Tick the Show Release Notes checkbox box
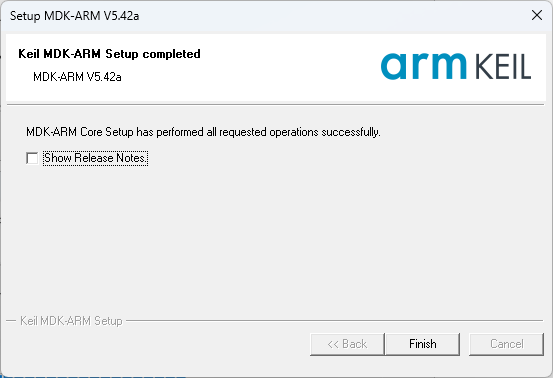The image size is (553, 378). tap(32, 158)
